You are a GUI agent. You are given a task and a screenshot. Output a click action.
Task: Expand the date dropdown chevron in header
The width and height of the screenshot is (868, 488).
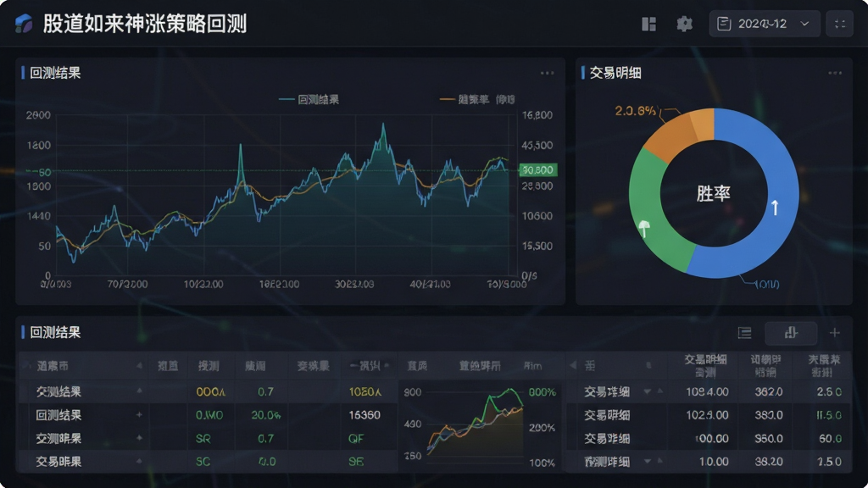[805, 24]
